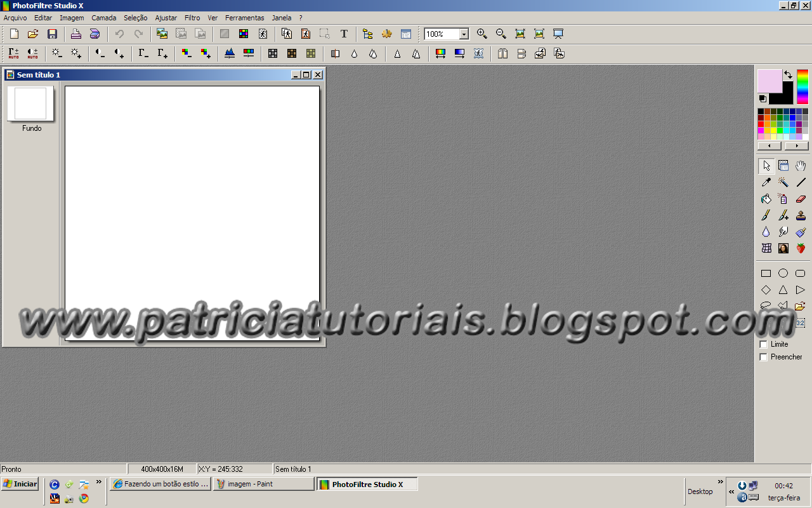Grab the Hand scroll tool

tap(800, 166)
